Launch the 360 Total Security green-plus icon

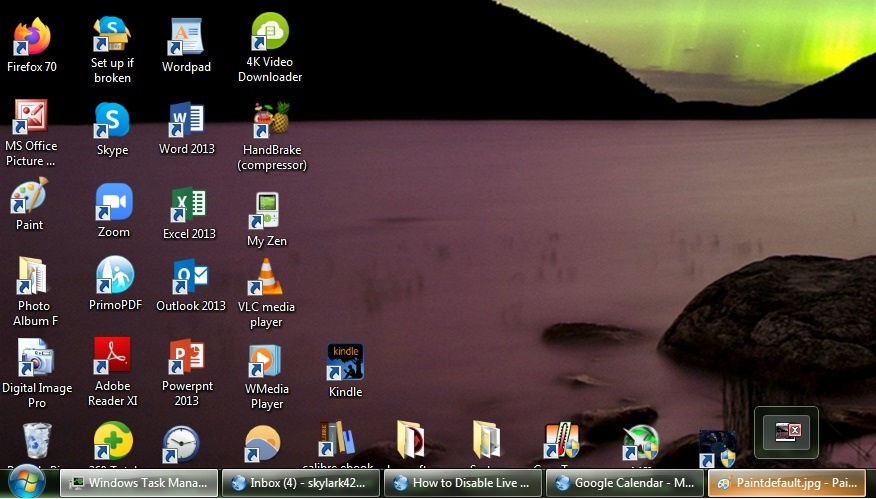(x=113, y=441)
